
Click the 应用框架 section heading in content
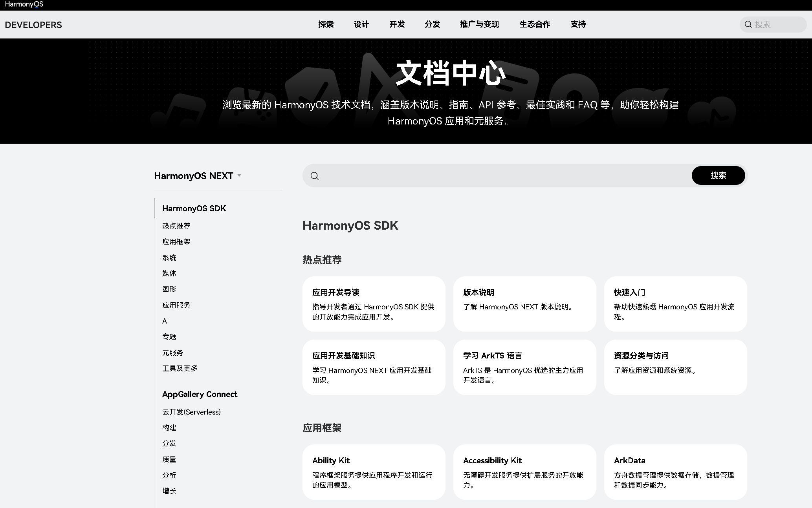(322, 428)
